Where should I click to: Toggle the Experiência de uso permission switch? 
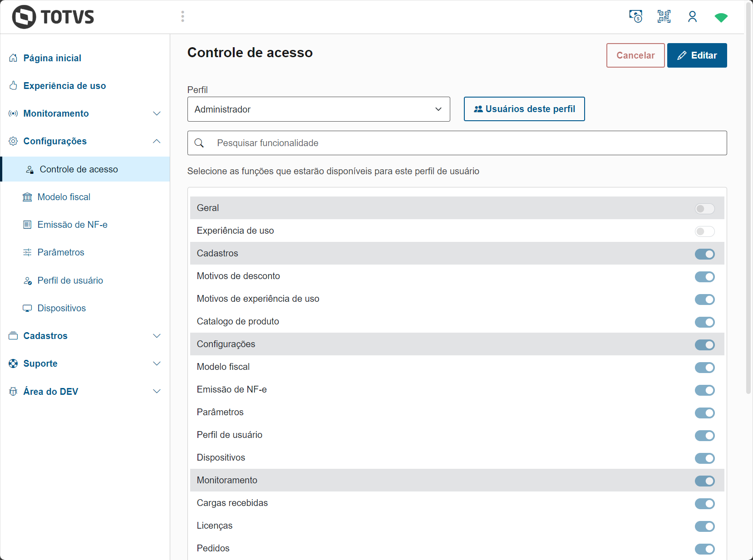[704, 231]
